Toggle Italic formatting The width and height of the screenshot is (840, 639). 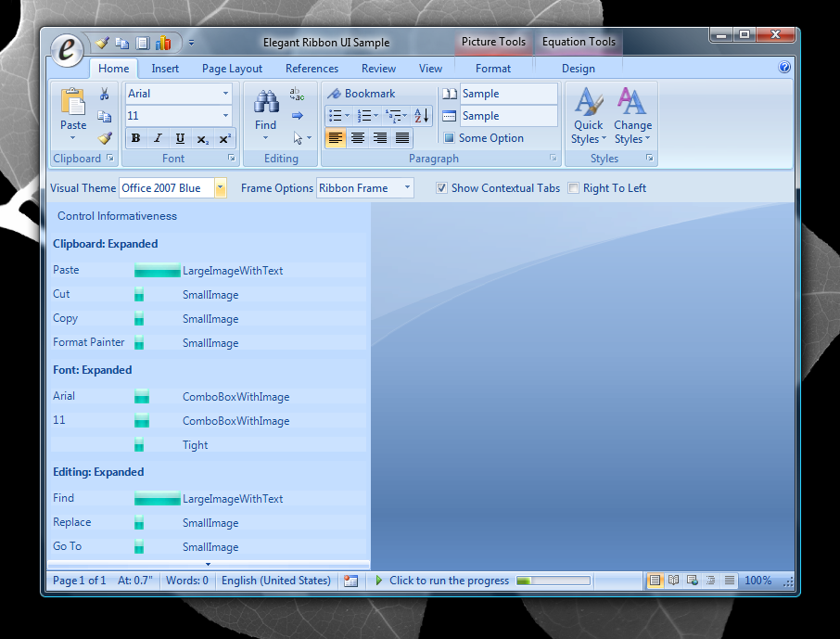pos(158,138)
